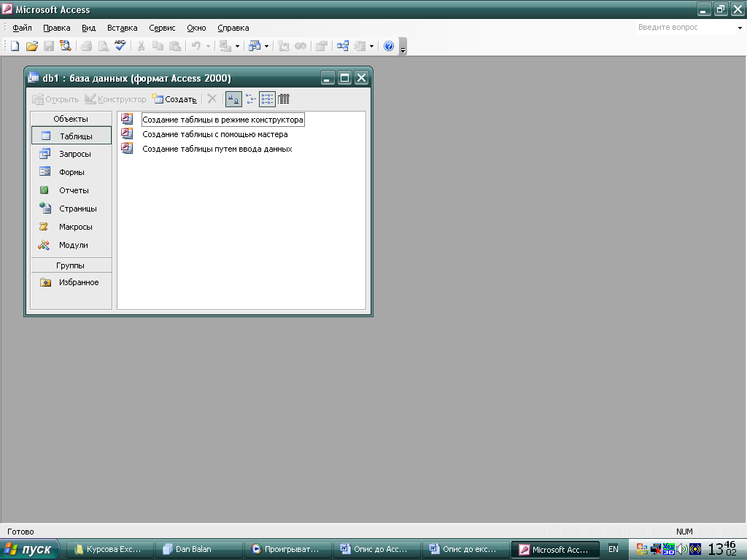Click the Объекты header button
Viewport: 747px width, 560px height.
point(71,119)
